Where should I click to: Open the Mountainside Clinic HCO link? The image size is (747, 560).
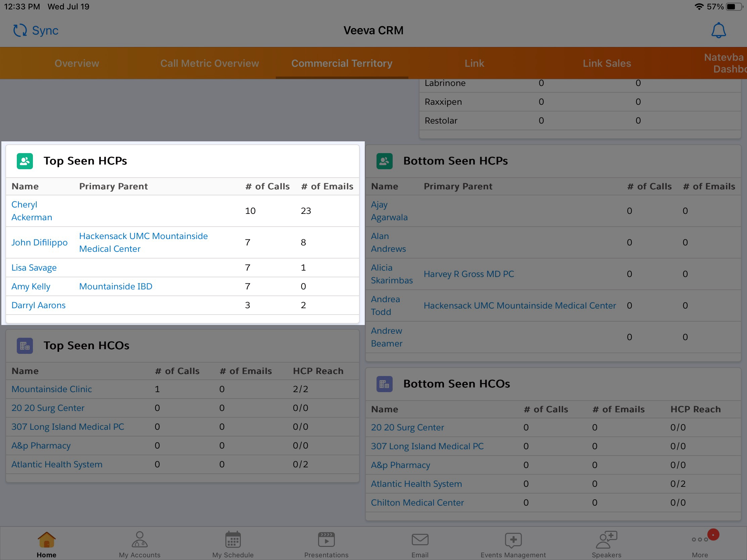51,389
